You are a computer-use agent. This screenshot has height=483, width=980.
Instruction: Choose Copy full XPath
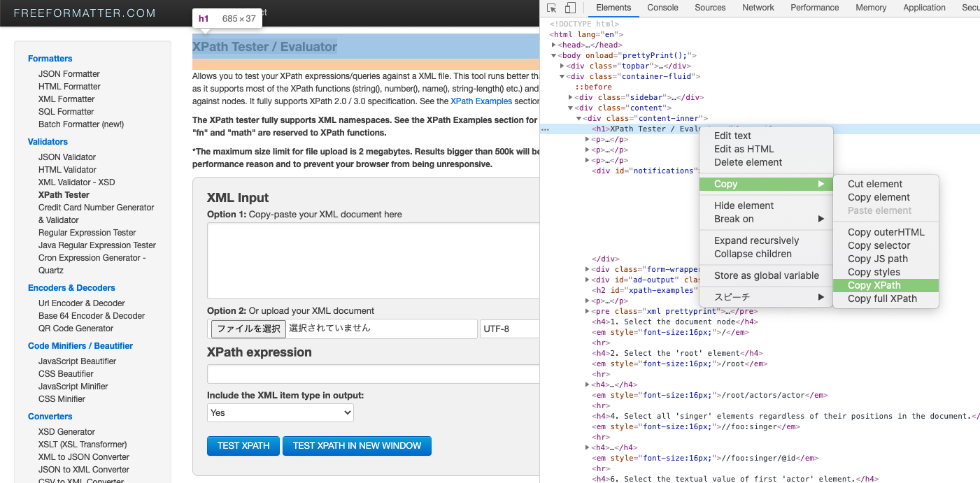click(x=886, y=298)
